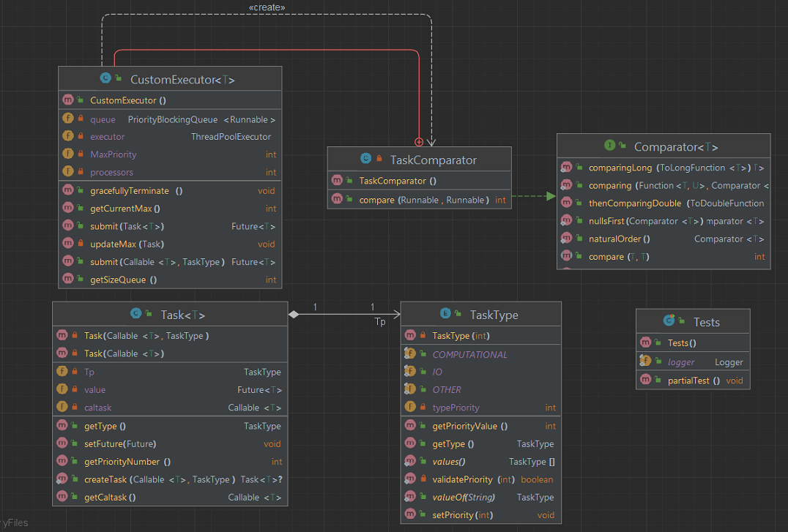Click the Comparator interface icon
The image size is (788, 532).
click(x=609, y=145)
